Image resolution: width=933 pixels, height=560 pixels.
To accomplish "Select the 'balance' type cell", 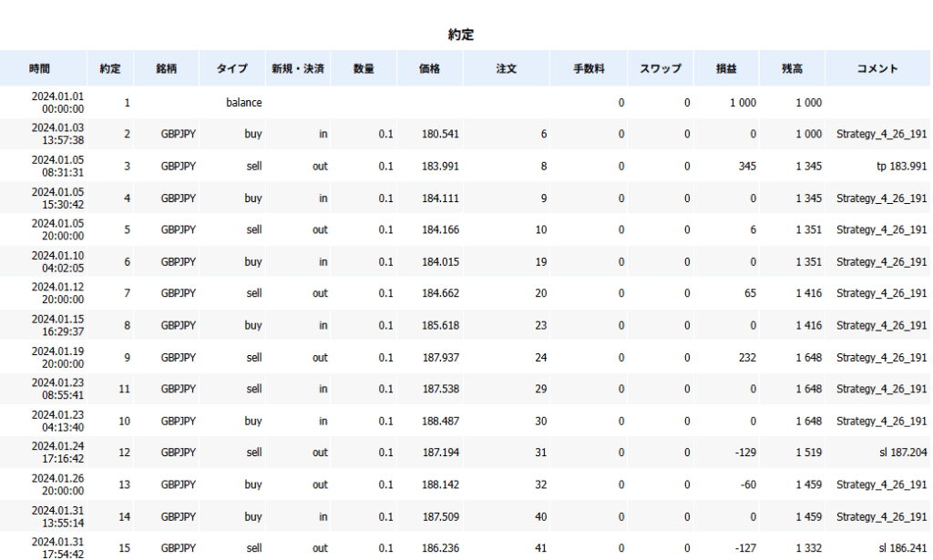I will click(243, 103).
